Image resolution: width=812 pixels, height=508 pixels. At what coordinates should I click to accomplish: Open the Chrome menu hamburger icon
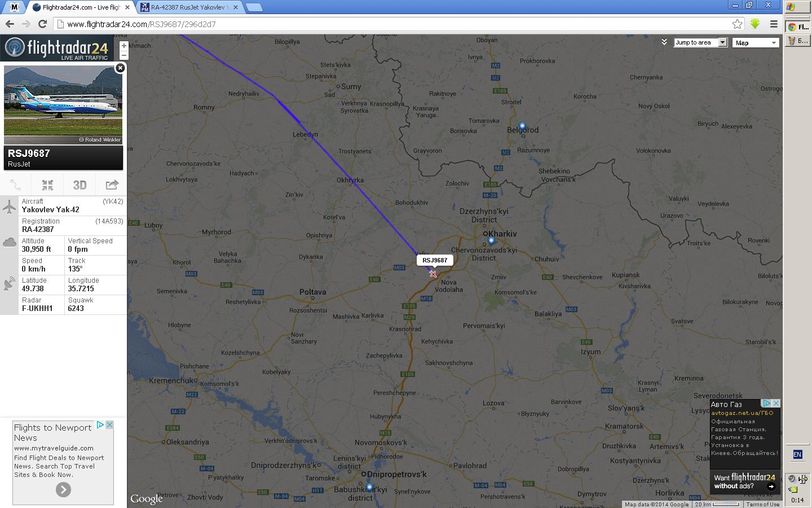[774, 24]
